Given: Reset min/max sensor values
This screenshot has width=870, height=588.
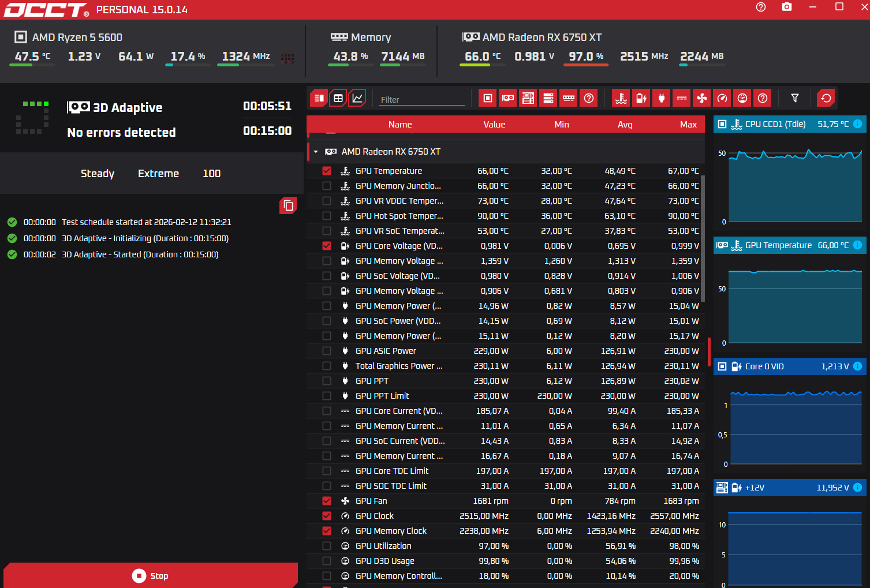Looking at the screenshot, I should pos(826,98).
